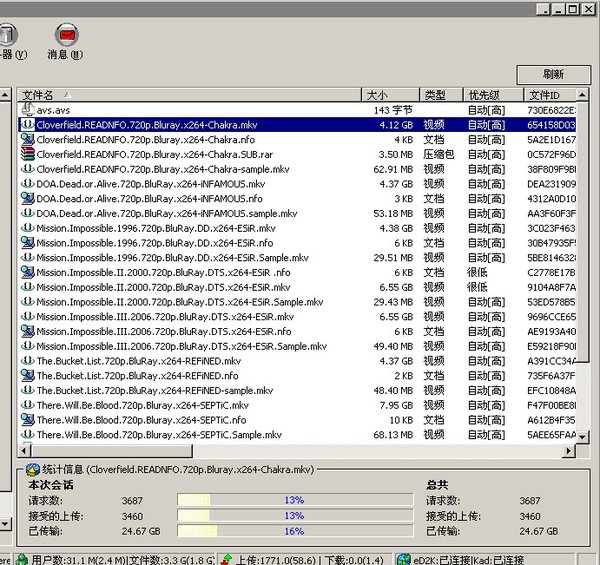Click the horizontal scrollbar right arrow
Screen dimensions: 600x565
pos(569,451)
